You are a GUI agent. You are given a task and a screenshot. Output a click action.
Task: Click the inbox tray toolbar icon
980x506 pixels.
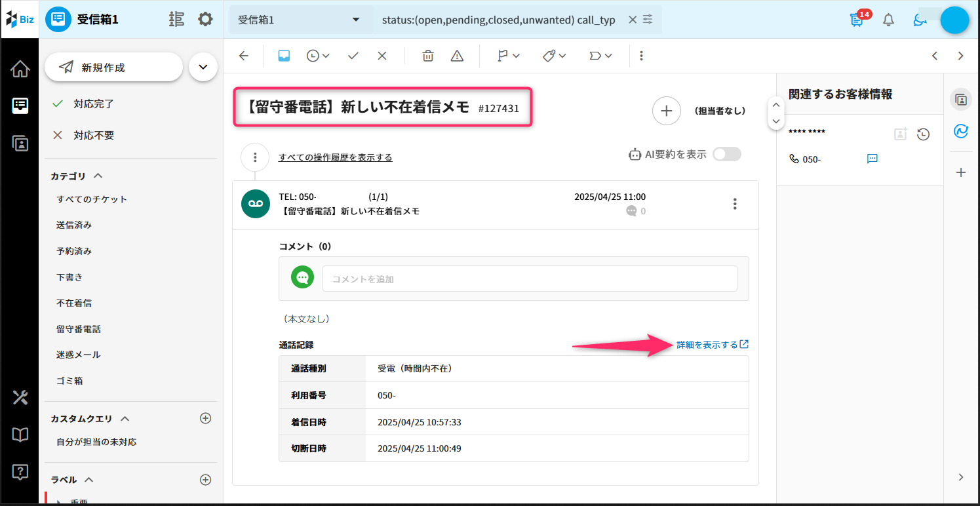tap(284, 56)
